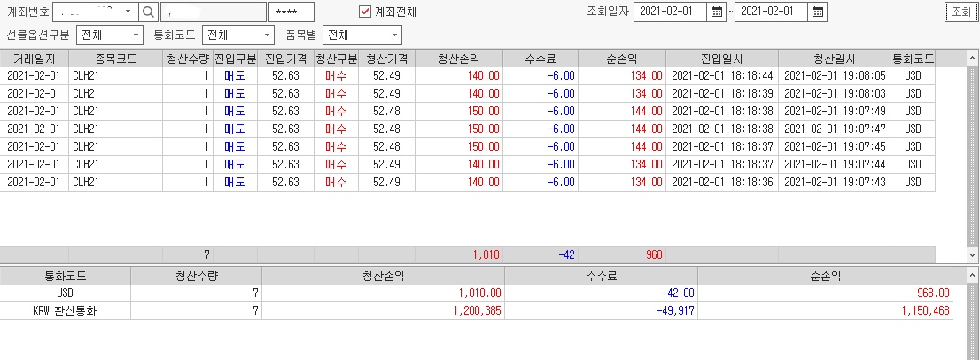The width and height of the screenshot is (980, 360).
Task: Open the 선물옵션구분 dropdown
Action: [x=135, y=35]
